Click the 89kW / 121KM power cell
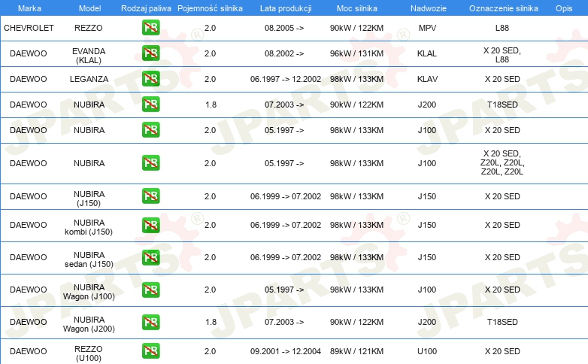Image resolution: width=588 pixels, height=364 pixels. [356, 351]
